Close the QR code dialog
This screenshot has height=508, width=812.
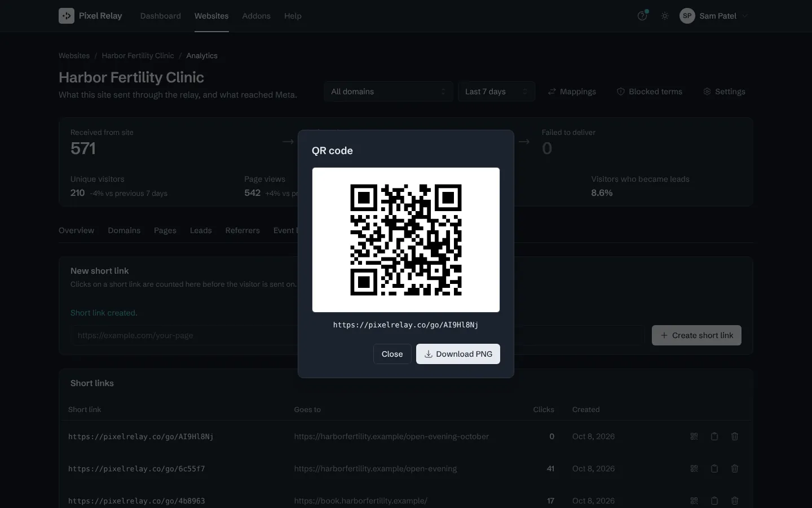(392, 354)
